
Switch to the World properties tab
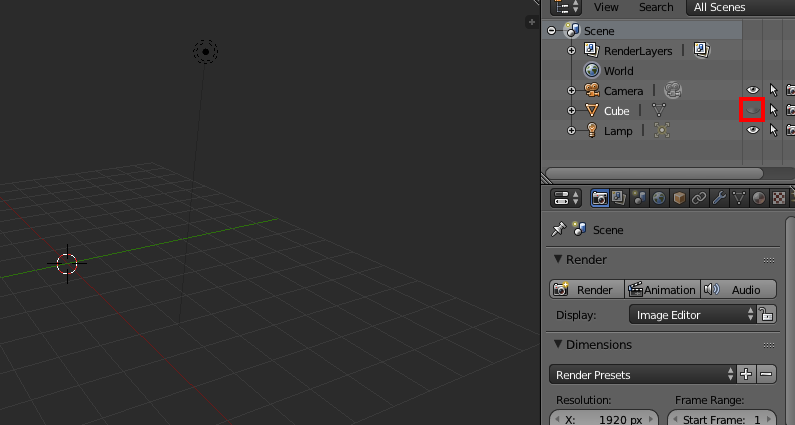(659, 198)
